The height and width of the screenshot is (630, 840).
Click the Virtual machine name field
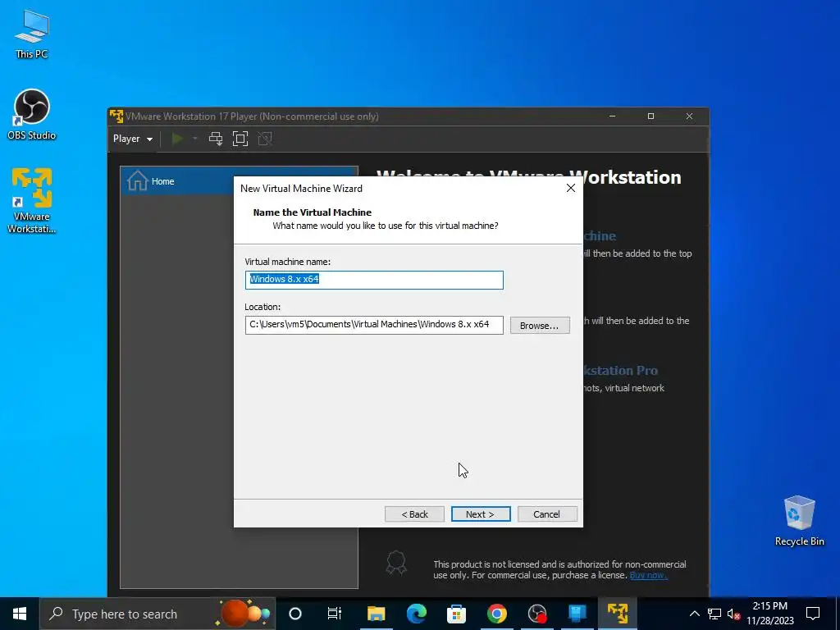click(x=374, y=280)
